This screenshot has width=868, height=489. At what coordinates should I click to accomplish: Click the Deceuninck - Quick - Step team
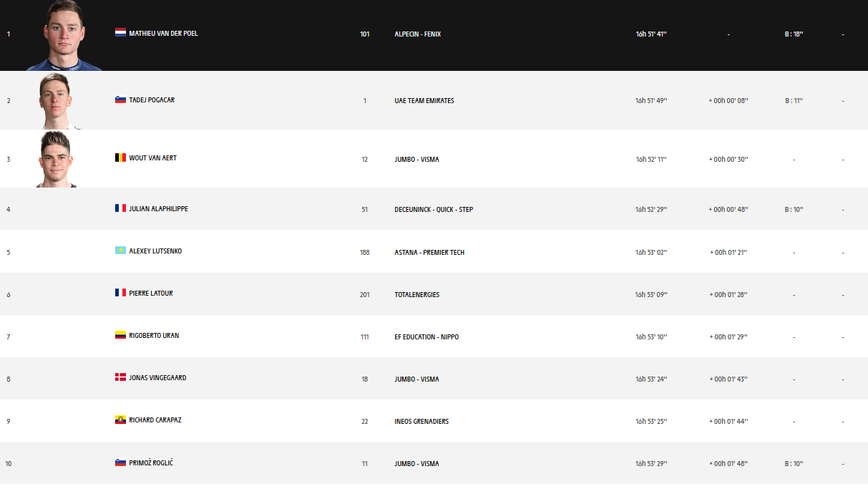coord(433,210)
